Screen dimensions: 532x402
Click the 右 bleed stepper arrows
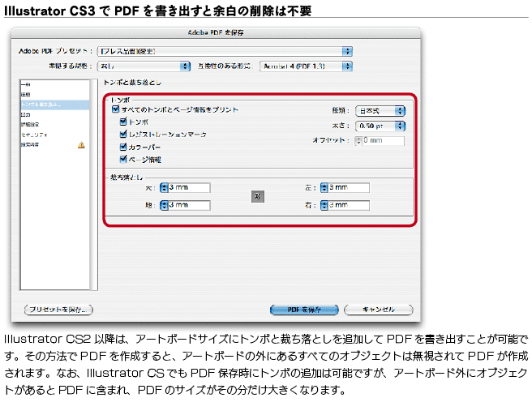point(324,205)
